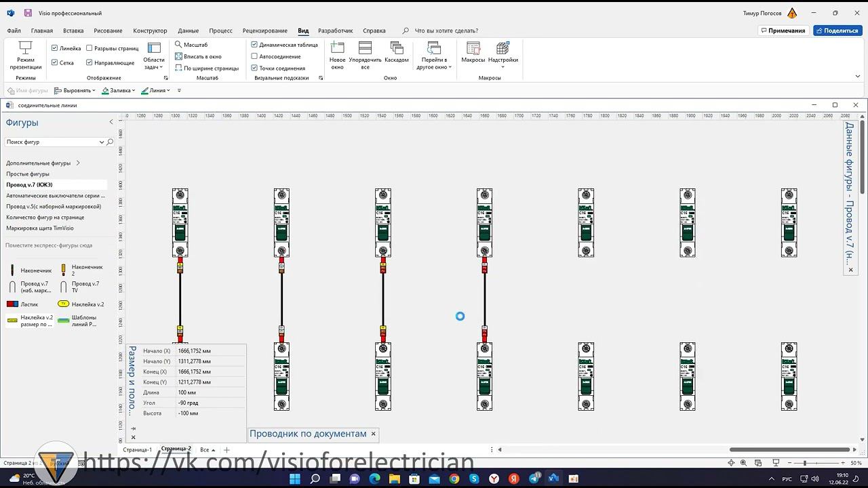Toggle Dynamic Grid (Динамическая таблица) checkbox
This screenshot has height=488, width=868.
(x=254, y=45)
